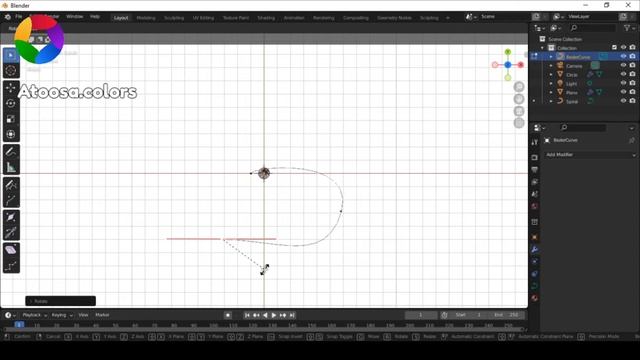The height and width of the screenshot is (360, 640).
Task: Open the Keying dropdown
Action: [x=62, y=315]
